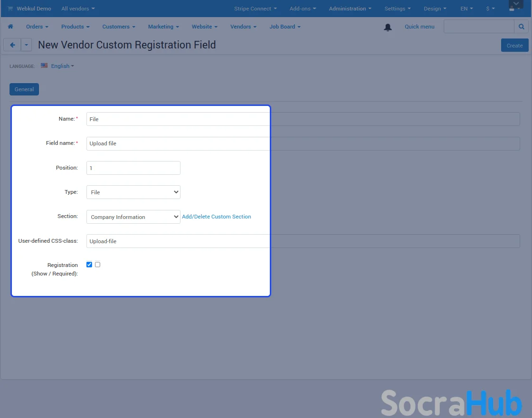Enable the Registration Required checkbox
532x418 pixels.
(x=98, y=265)
